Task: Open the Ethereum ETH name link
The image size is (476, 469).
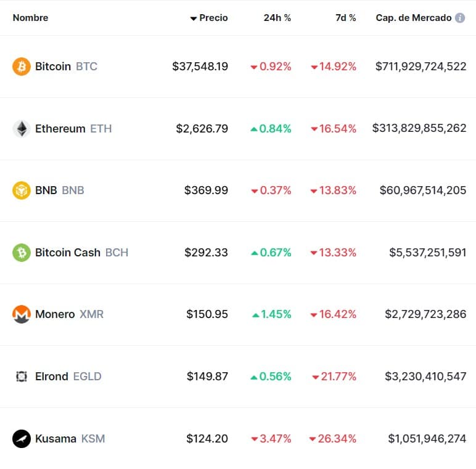Action: 73,129
